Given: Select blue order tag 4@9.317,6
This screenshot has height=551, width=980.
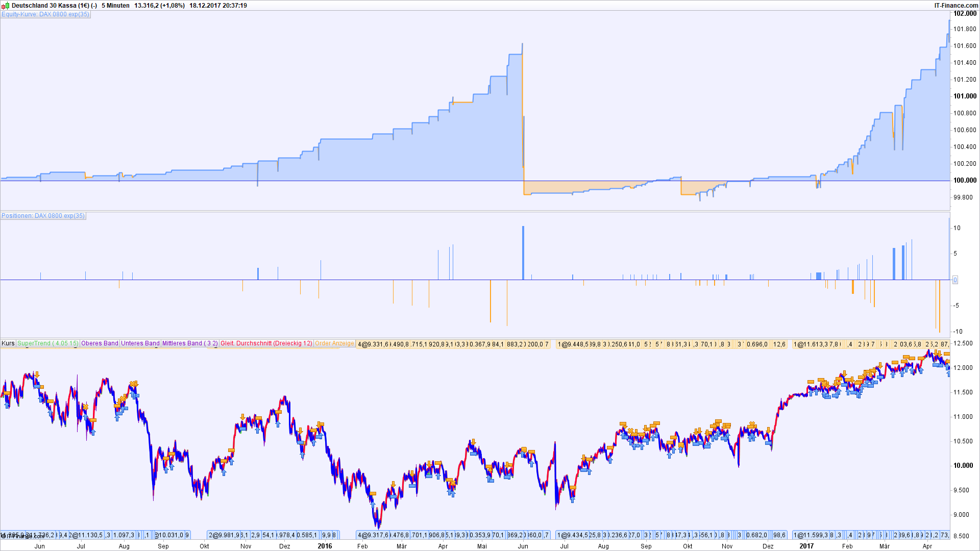Looking at the screenshot, I should pyautogui.click(x=373, y=535).
